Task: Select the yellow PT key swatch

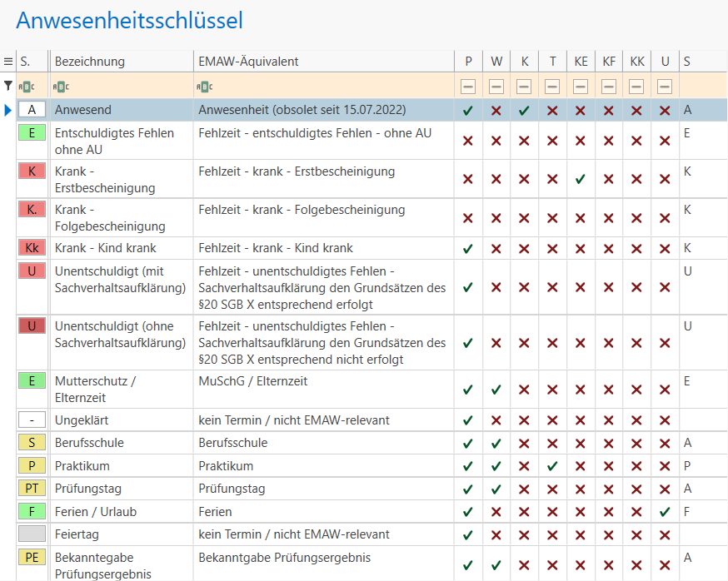Action: coord(32,489)
